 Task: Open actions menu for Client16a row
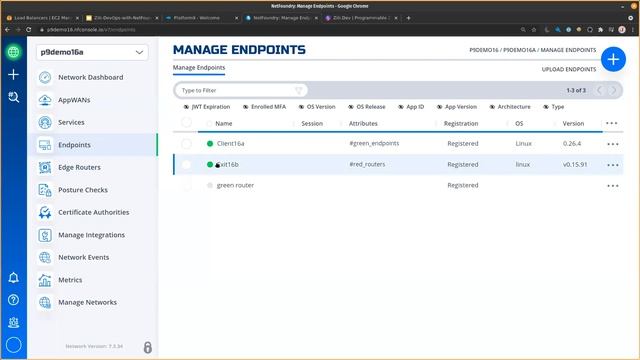point(613,144)
